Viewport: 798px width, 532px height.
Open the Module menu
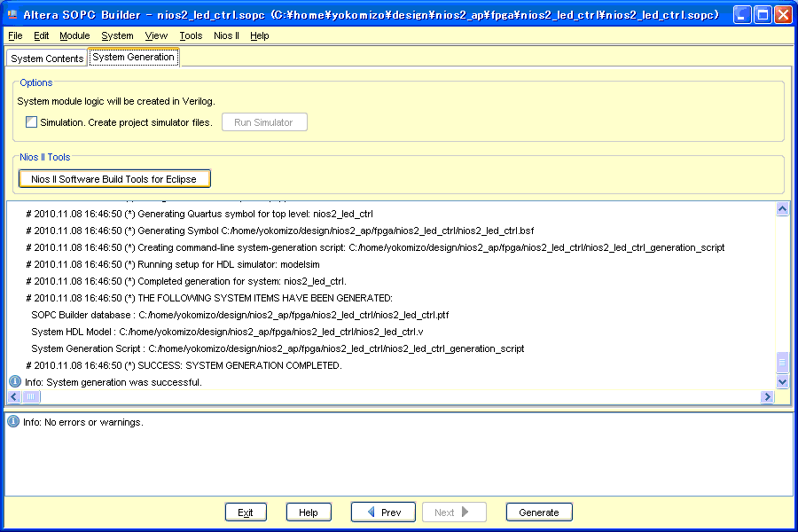pyautogui.click(x=74, y=35)
